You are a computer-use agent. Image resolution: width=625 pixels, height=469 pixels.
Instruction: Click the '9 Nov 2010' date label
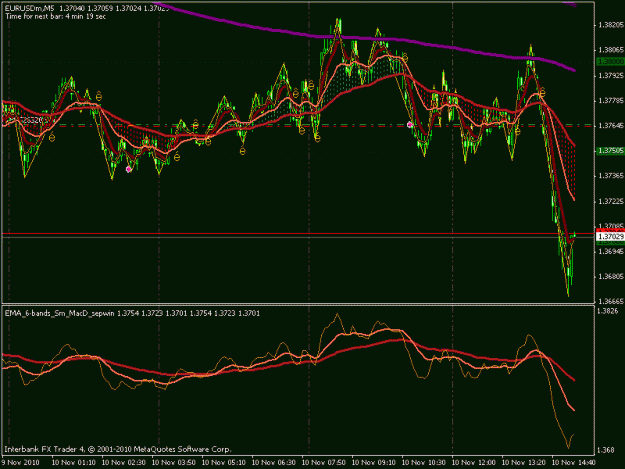pos(20,463)
